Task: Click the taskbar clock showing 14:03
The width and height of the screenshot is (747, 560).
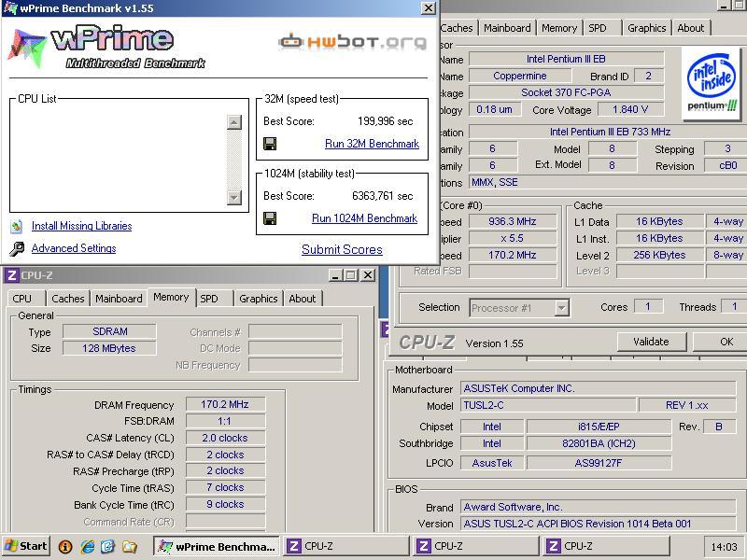Action: tap(725, 547)
